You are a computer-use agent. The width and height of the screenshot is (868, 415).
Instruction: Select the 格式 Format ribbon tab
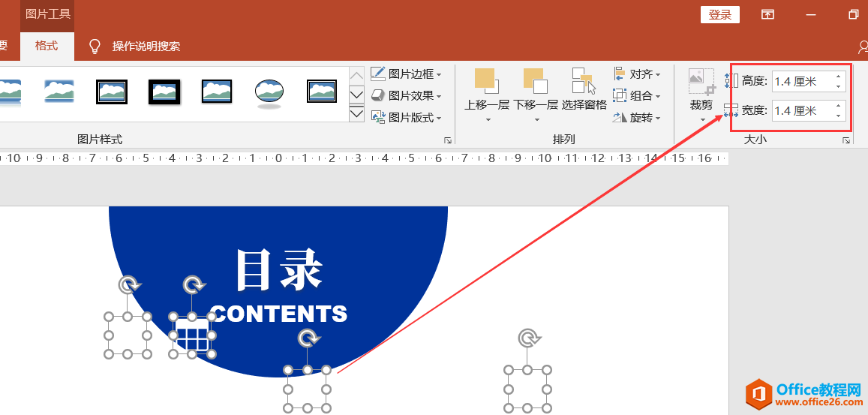(47, 46)
